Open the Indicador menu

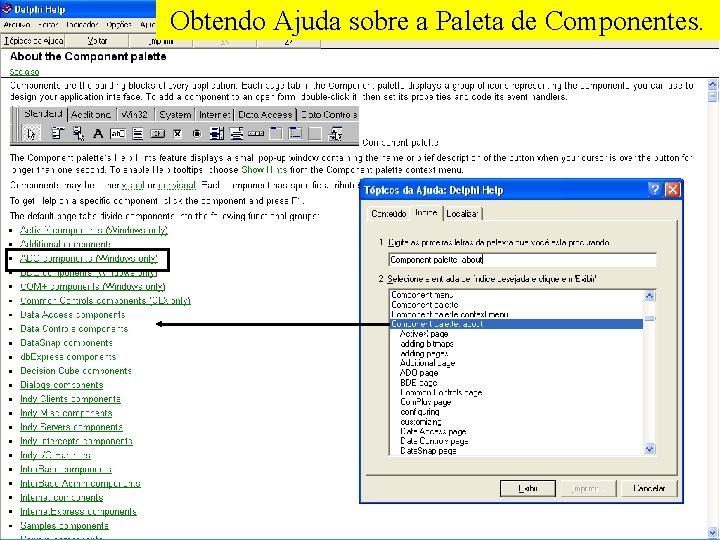coord(82,25)
